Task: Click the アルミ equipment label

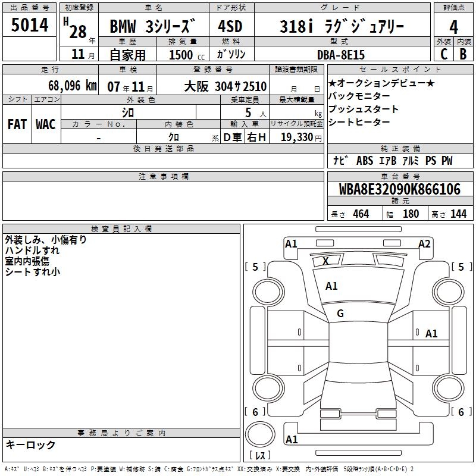Action: [411, 160]
